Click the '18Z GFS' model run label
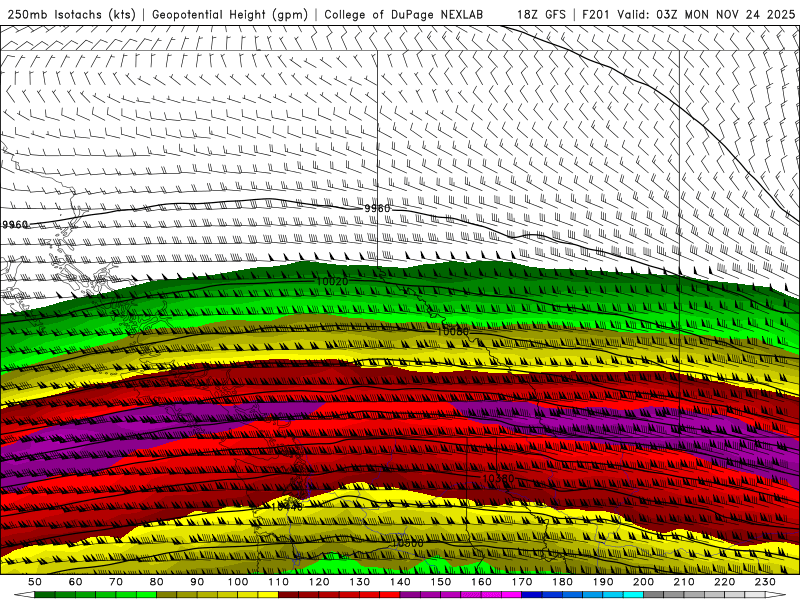Image resolution: width=800 pixels, height=600 pixels. coord(541,14)
